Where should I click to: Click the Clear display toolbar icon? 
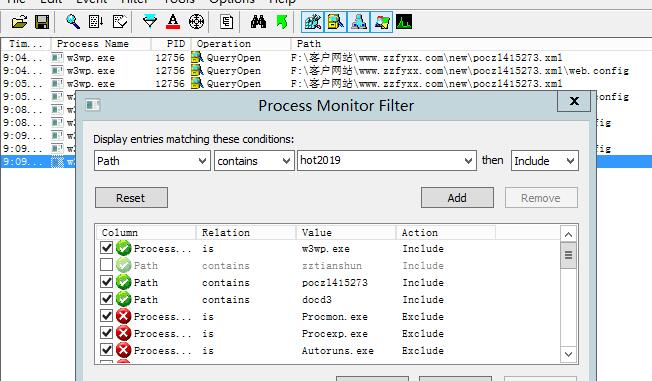click(x=120, y=22)
